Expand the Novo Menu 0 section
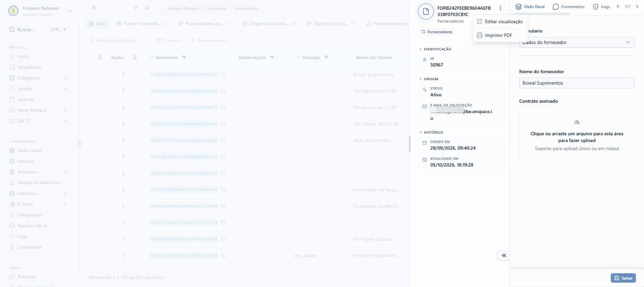Viewport: 644px width, 287px height. click(39, 110)
